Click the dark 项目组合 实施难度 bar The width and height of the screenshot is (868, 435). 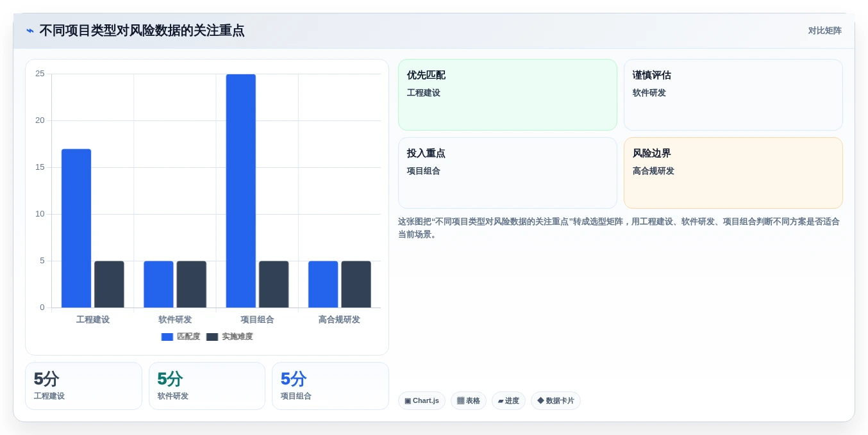point(274,284)
